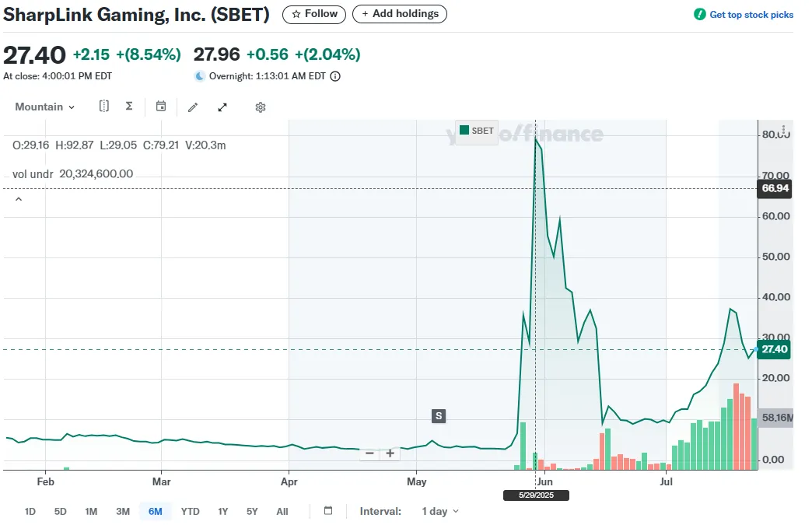Viewport: 812px width, 525px height.
Task: Click the S stock split marker
Action: pyautogui.click(x=439, y=416)
